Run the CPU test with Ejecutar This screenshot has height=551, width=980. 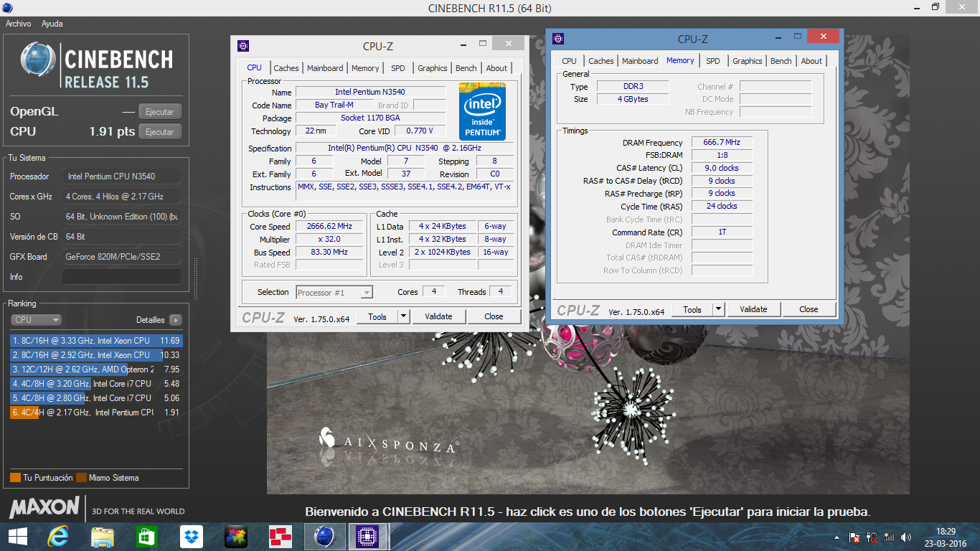pyautogui.click(x=160, y=132)
